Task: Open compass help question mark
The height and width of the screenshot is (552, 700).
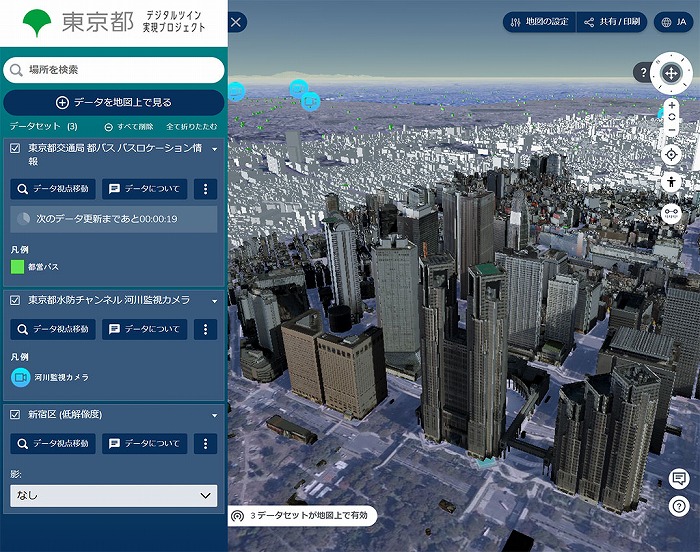Action: (643, 72)
